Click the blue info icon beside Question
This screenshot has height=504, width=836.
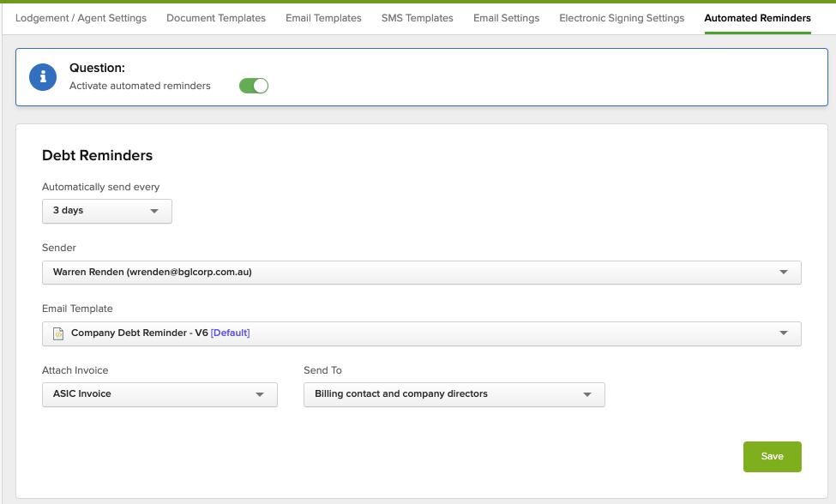(x=43, y=76)
